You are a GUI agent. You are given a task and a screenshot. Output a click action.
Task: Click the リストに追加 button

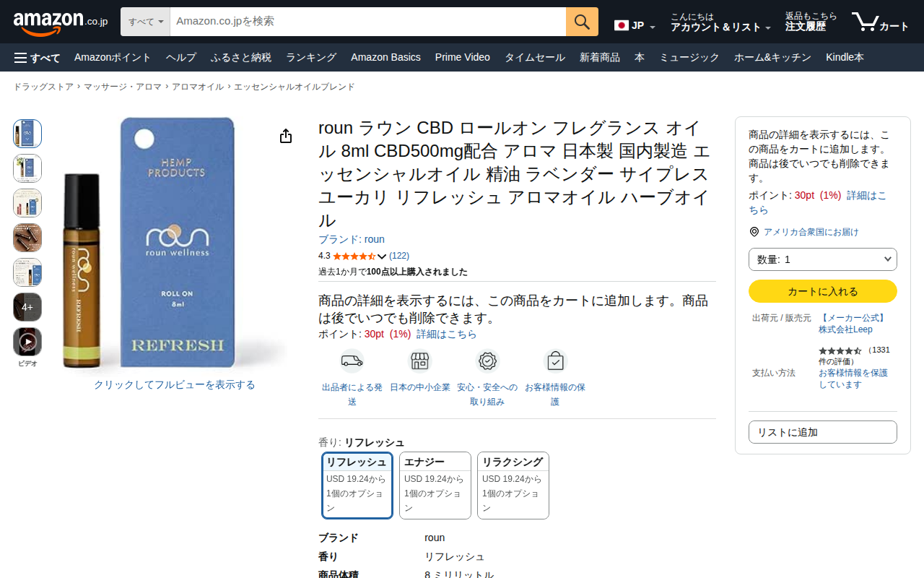tap(823, 432)
